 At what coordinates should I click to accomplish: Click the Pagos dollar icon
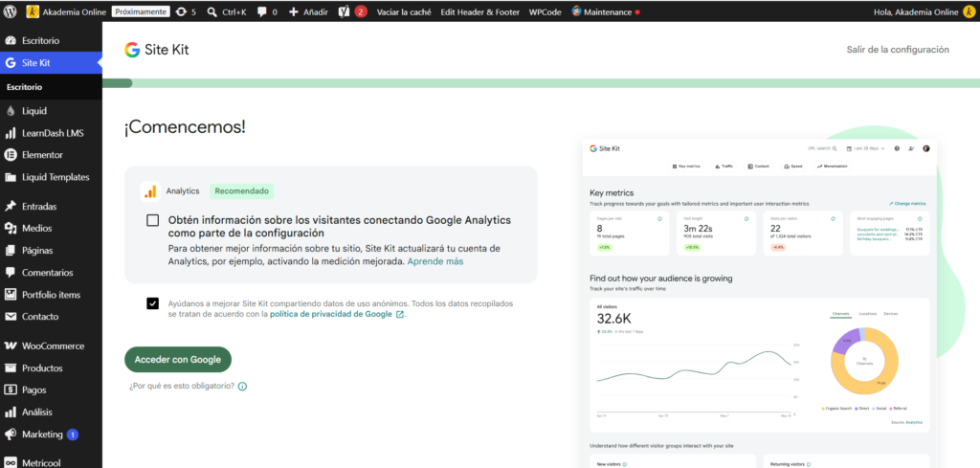click(10, 390)
